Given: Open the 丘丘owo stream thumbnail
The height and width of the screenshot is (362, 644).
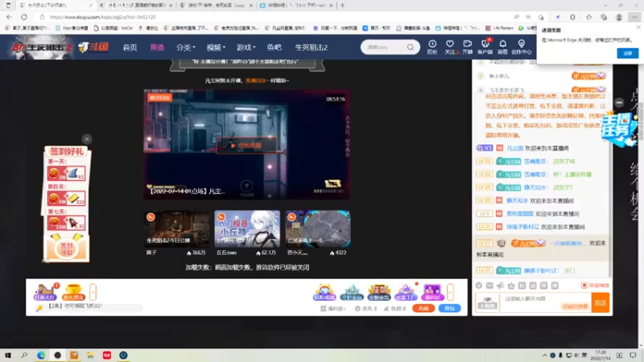Looking at the screenshot, I should point(247,228).
